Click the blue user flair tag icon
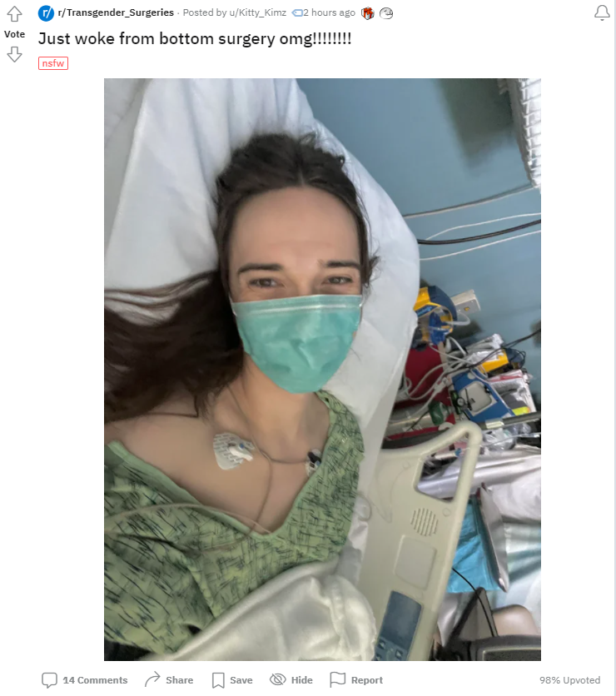 click(297, 13)
